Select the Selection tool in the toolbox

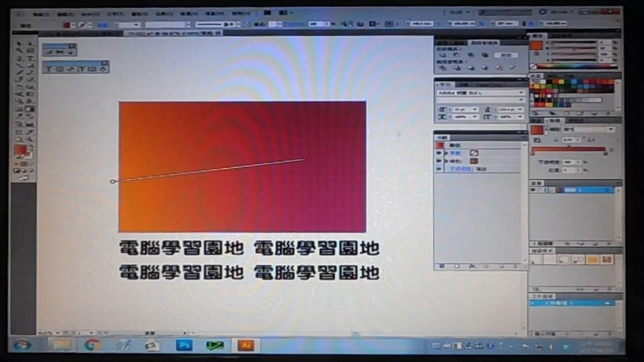20,44
